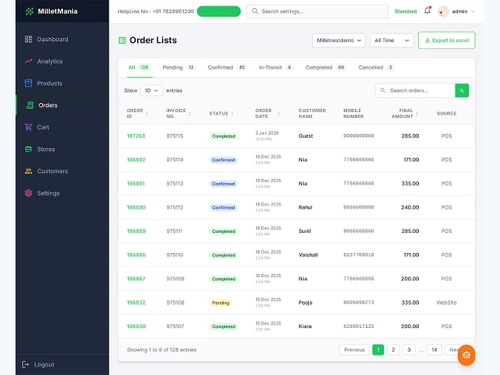Open order 196888

(136, 255)
